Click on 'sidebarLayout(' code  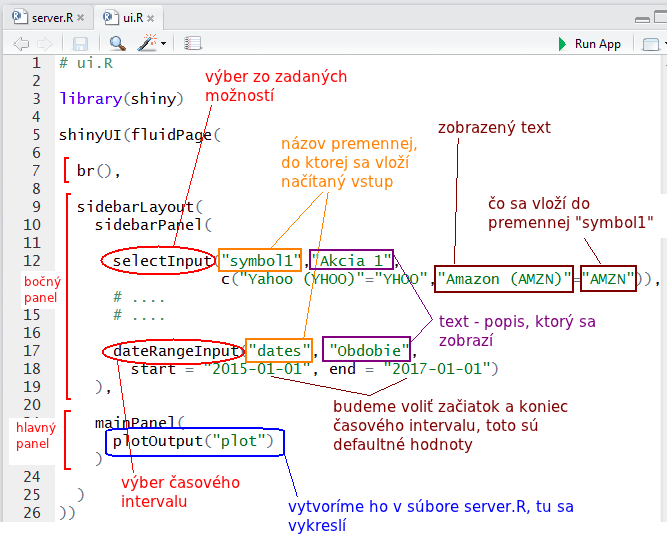140,207
